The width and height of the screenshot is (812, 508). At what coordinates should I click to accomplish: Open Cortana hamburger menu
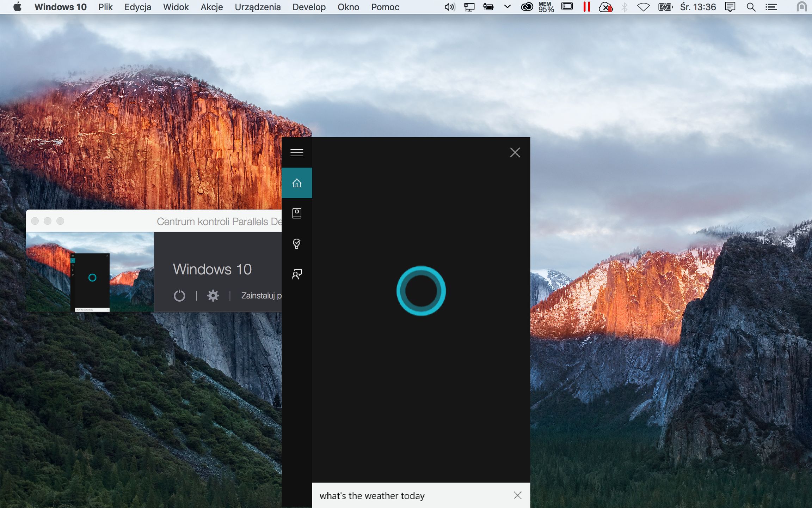pyautogui.click(x=296, y=152)
